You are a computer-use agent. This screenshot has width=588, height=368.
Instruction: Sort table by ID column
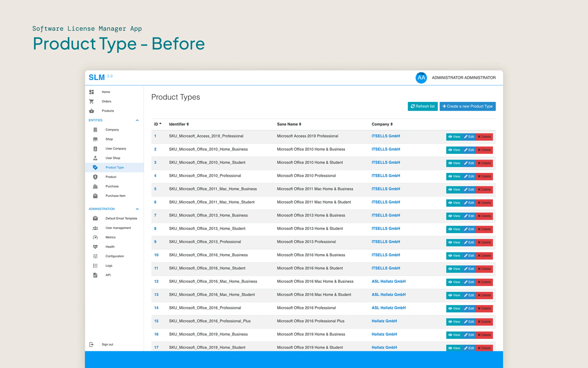(157, 124)
